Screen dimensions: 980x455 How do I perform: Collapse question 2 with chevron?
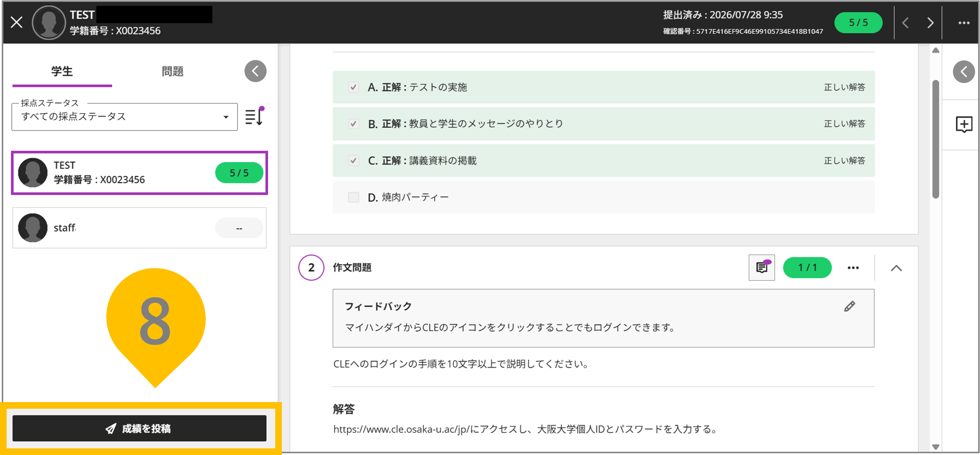click(x=896, y=268)
